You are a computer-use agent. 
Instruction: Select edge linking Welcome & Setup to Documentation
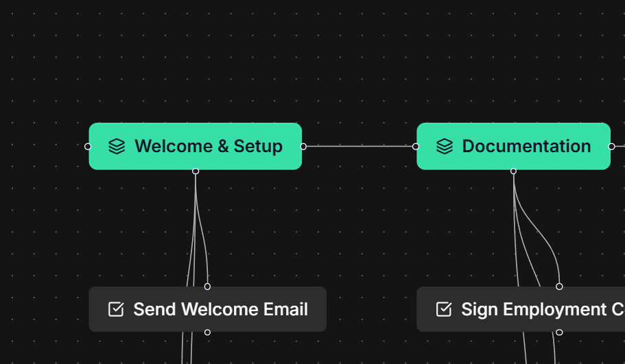click(359, 146)
